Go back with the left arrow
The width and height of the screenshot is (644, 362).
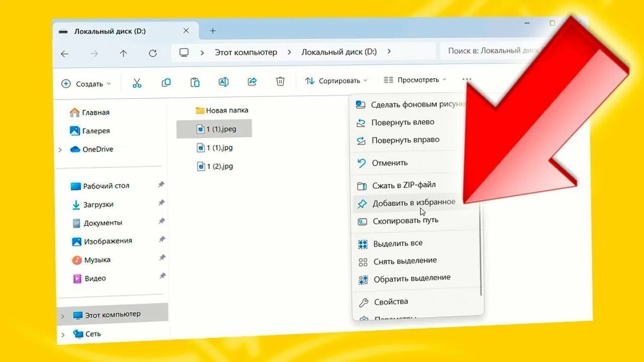(x=65, y=54)
